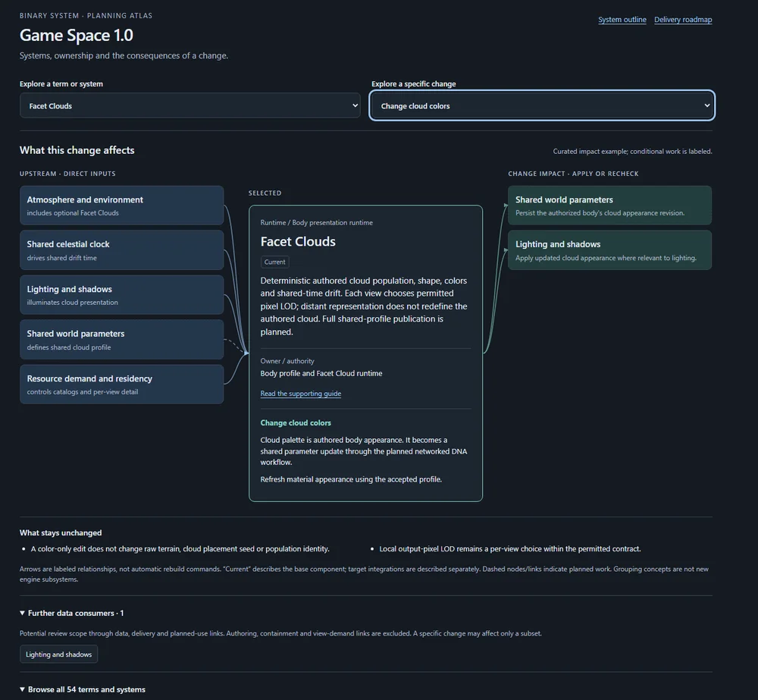Click the What this change affects heading
Image resolution: width=758 pixels, height=700 pixels.
pos(77,150)
